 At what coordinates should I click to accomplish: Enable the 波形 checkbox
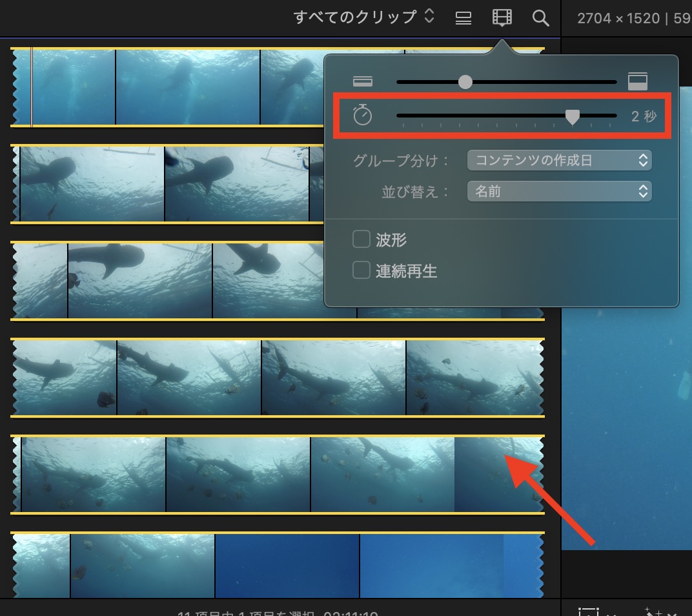click(361, 240)
